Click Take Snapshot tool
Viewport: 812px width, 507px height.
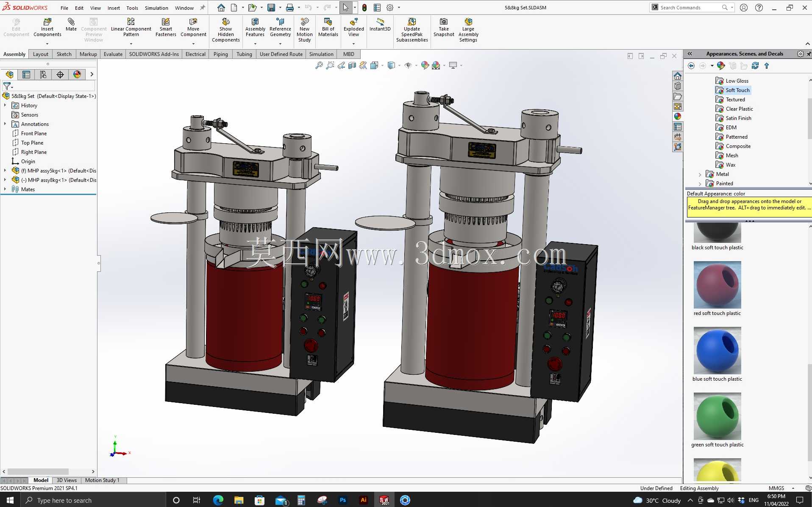click(x=444, y=27)
